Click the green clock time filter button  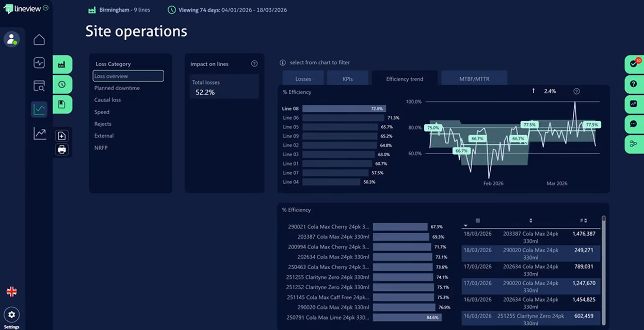62,85
